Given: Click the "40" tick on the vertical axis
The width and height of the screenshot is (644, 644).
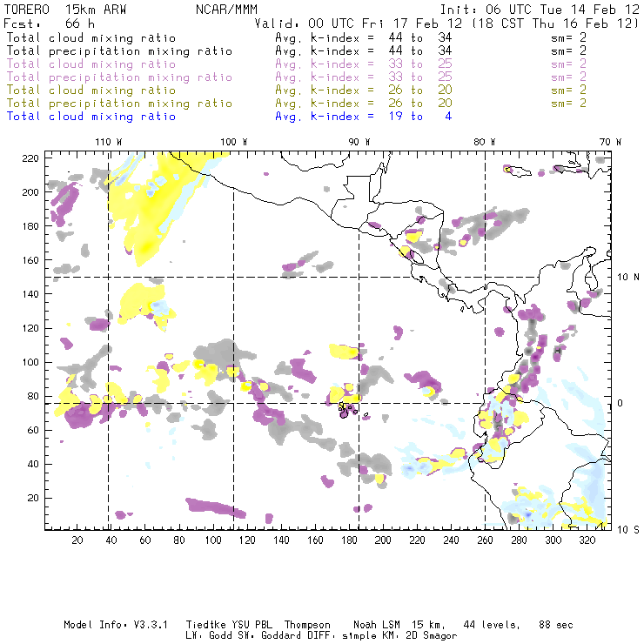Looking at the screenshot, I should 33,464.
